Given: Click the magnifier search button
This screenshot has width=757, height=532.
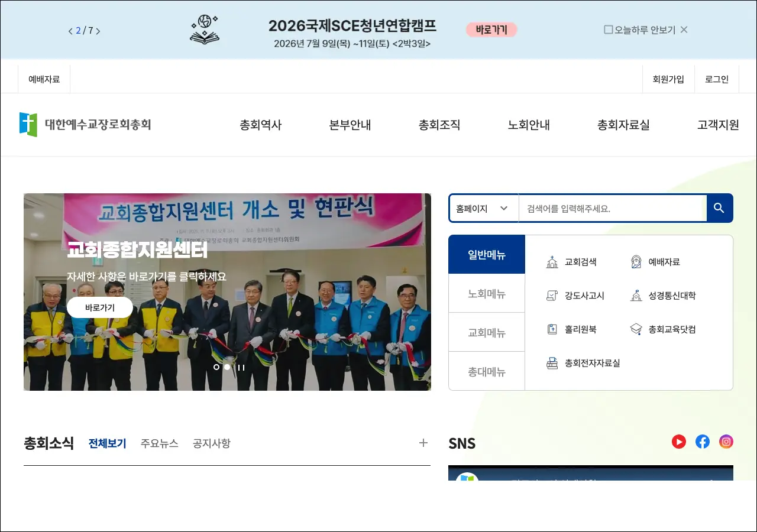Looking at the screenshot, I should coord(719,208).
